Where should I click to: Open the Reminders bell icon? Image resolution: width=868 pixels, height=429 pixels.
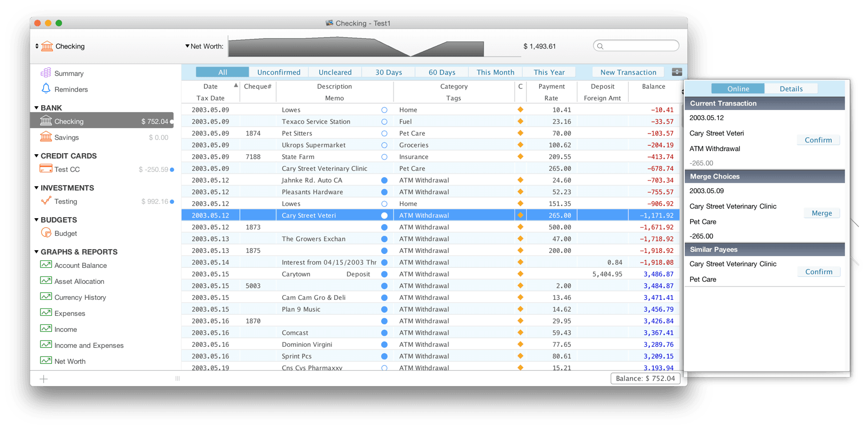pyautogui.click(x=46, y=89)
